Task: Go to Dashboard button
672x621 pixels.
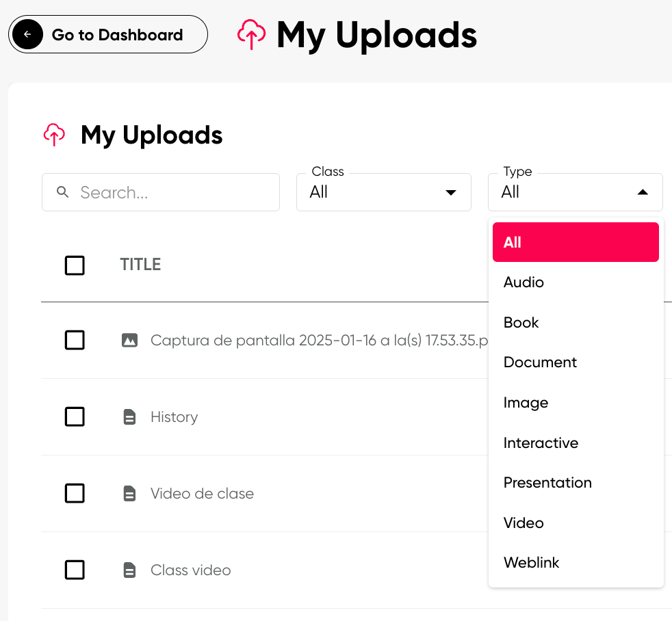Action: tap(108, 34)
